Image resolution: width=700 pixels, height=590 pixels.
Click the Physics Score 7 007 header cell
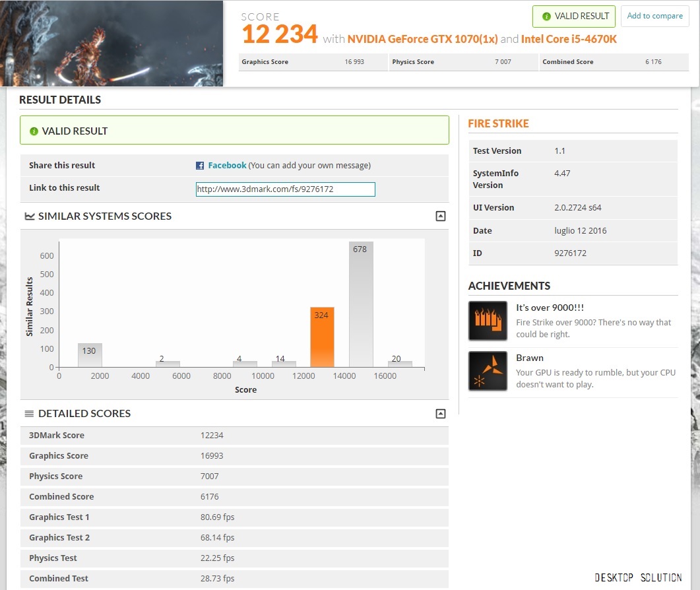463,62
